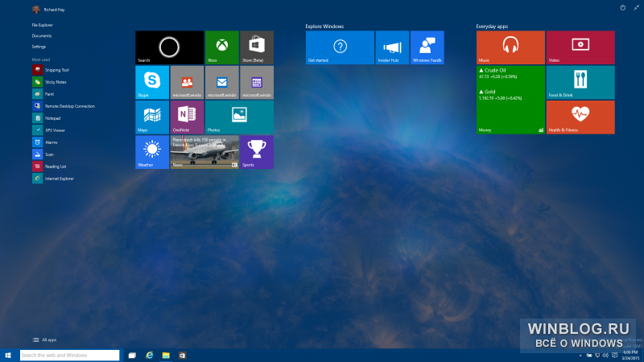Open the Food & Drink tile
The image size is (644, 362).
(x=580, y=83)
